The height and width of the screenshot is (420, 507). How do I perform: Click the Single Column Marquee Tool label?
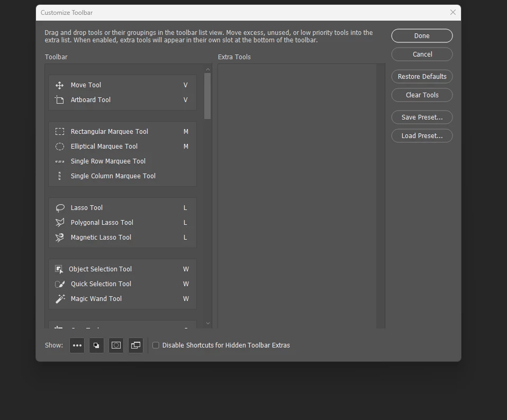113,176
